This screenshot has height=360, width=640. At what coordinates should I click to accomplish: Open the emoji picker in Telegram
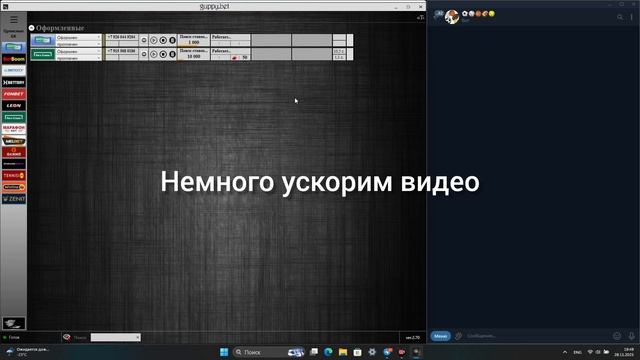(617, 336)
